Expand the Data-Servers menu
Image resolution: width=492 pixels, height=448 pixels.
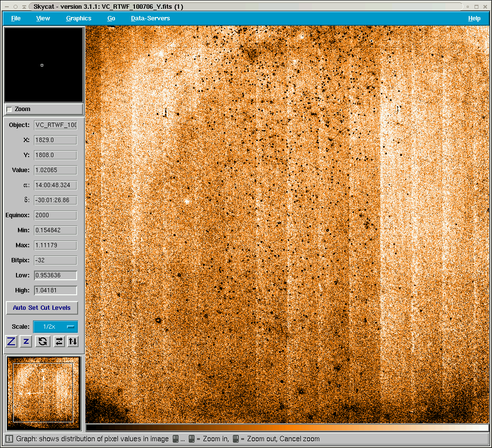click(150, 18)
